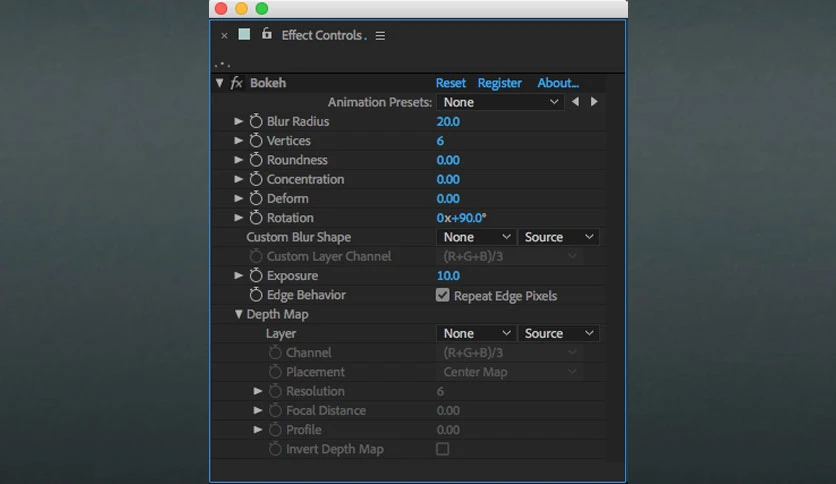Expand the Resolution property

[258, 391]
